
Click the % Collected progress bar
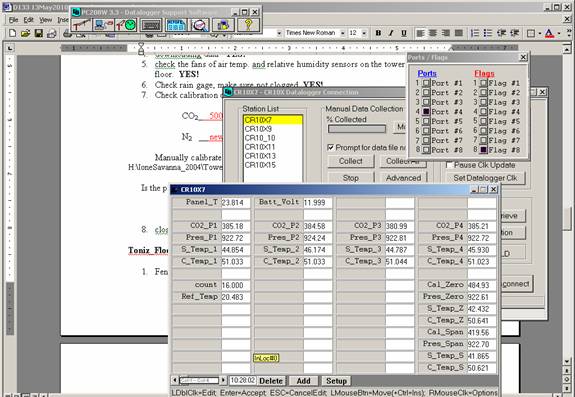point(357,129)
